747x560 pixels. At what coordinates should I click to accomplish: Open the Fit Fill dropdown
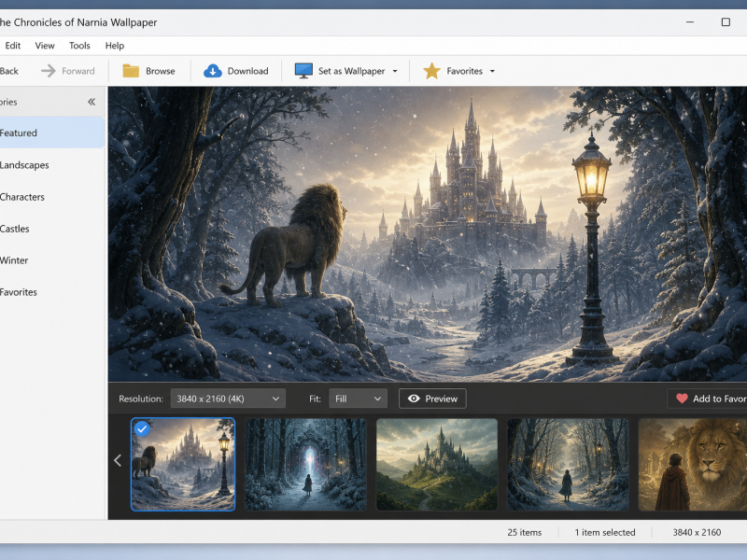(358, 399)
